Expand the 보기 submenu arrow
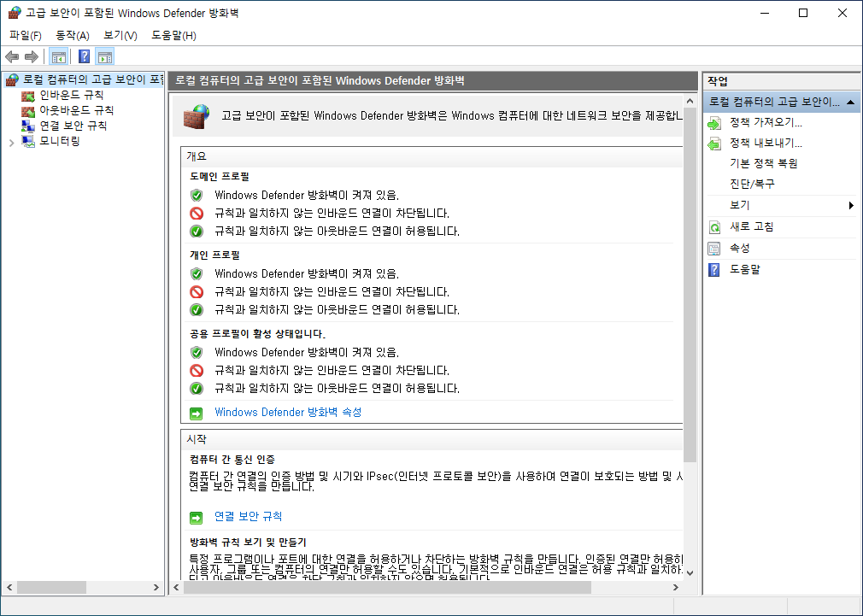Viewport: 863px width, 616px height. 851,205
